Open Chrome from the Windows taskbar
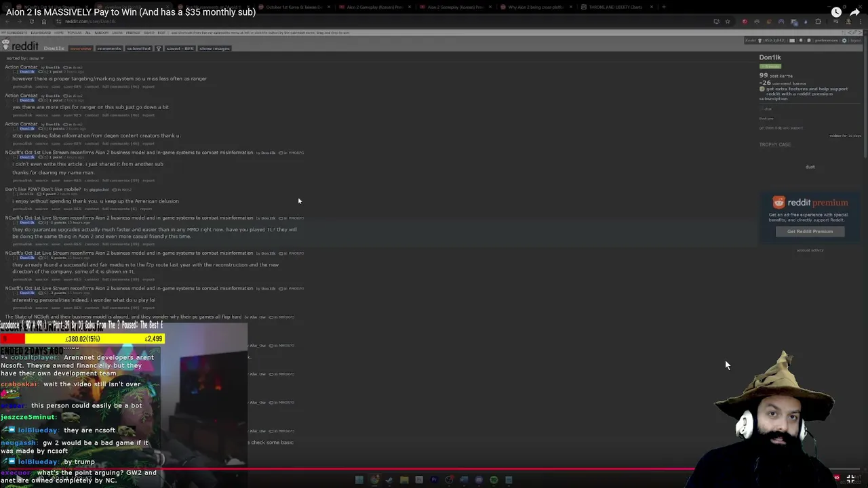The width and height of the screenshot is (868, 488). click(374, 480)
